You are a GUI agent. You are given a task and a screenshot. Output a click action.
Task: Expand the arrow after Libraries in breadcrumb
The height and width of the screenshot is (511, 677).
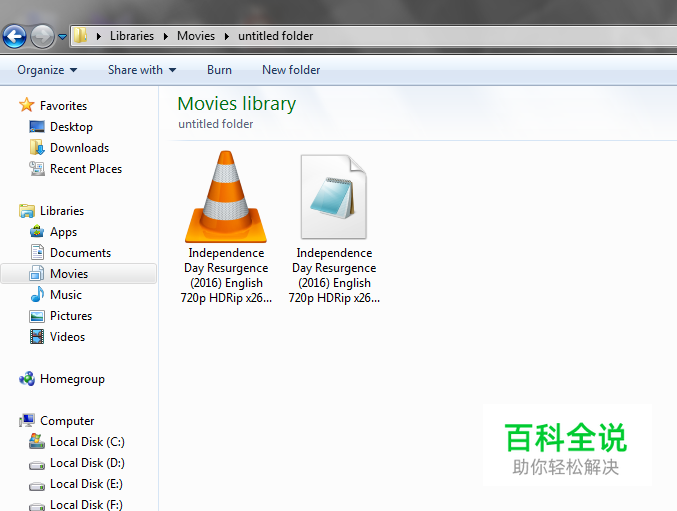tap(165, 36)
